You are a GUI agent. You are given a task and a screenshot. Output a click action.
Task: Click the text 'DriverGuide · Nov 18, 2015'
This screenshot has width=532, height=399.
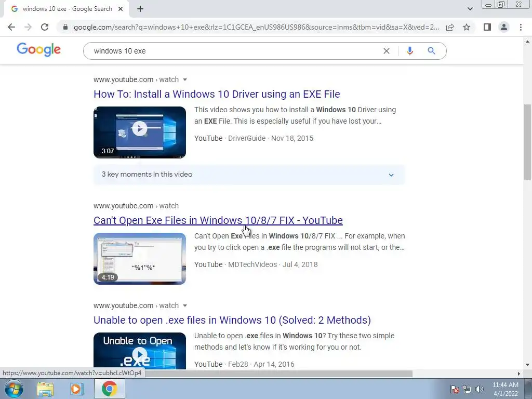click(x=271, y=138)
